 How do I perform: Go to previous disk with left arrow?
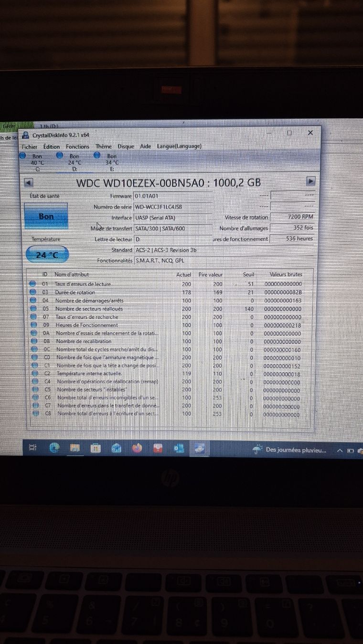[28, 183]
